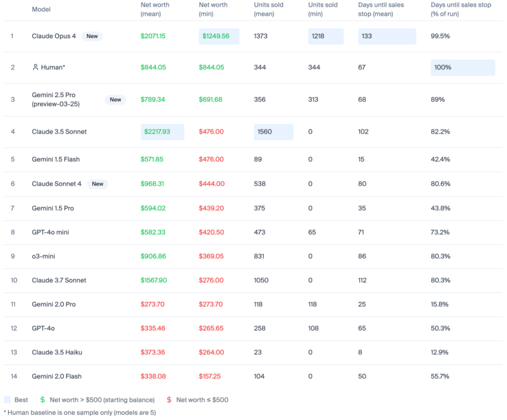Click the Human baseline footnote text
The image size is (507, 420).
click(80, 413)
